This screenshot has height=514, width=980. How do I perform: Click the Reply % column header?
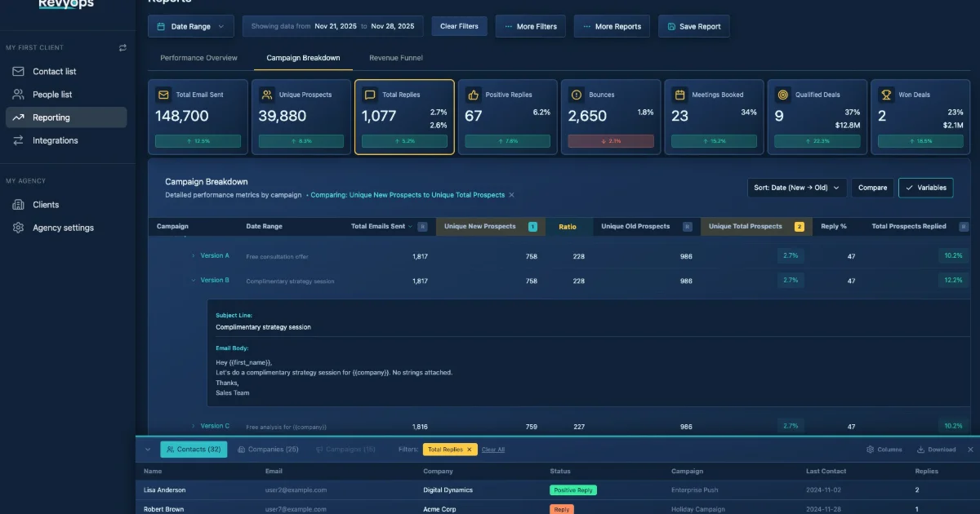pyautogui.click(x=834, y=227)
